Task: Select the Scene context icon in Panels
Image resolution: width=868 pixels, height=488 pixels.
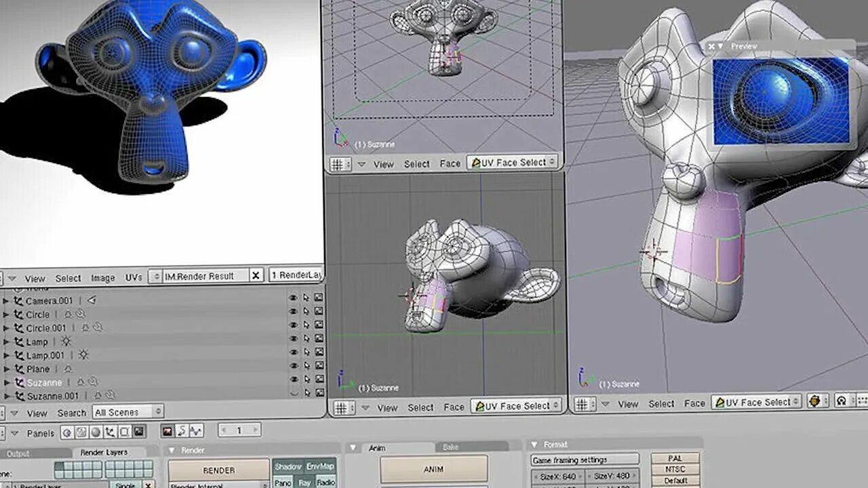Action: [138, 432]
